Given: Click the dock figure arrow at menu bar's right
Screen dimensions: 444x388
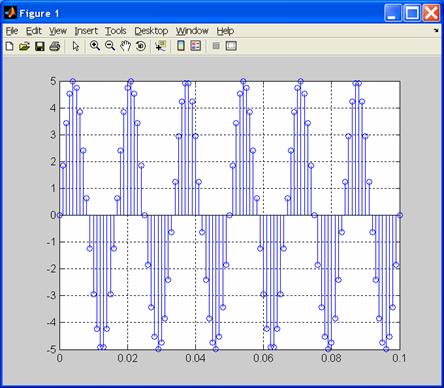Looking at the screenshot, I should coord(436,31).
